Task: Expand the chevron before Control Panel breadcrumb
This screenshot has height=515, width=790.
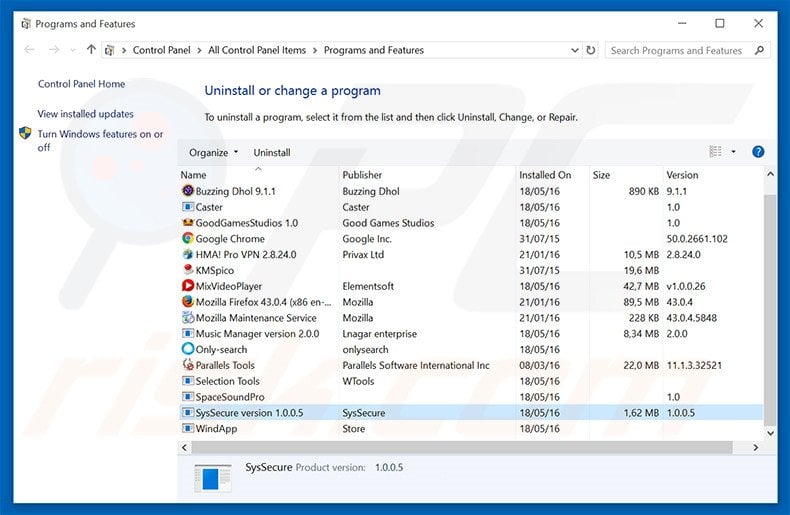Action: (124, 50)
